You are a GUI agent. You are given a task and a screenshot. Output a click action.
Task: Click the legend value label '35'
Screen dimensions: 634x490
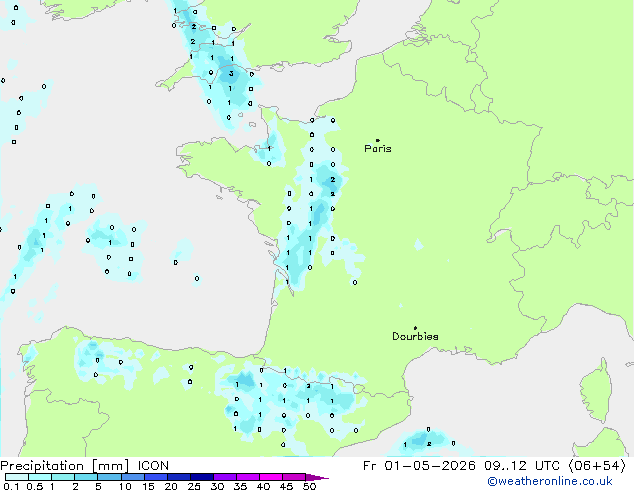pyautogui.click(x=240, y=486)
